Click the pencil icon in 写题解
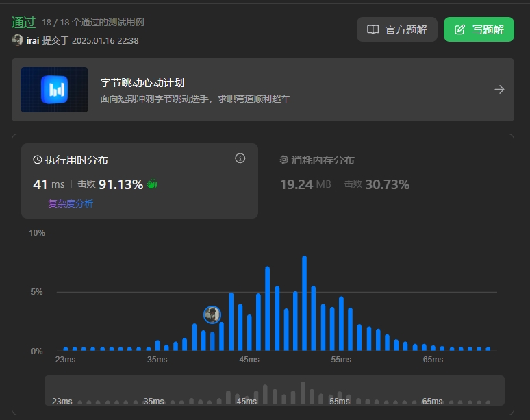 coord(459,29)
